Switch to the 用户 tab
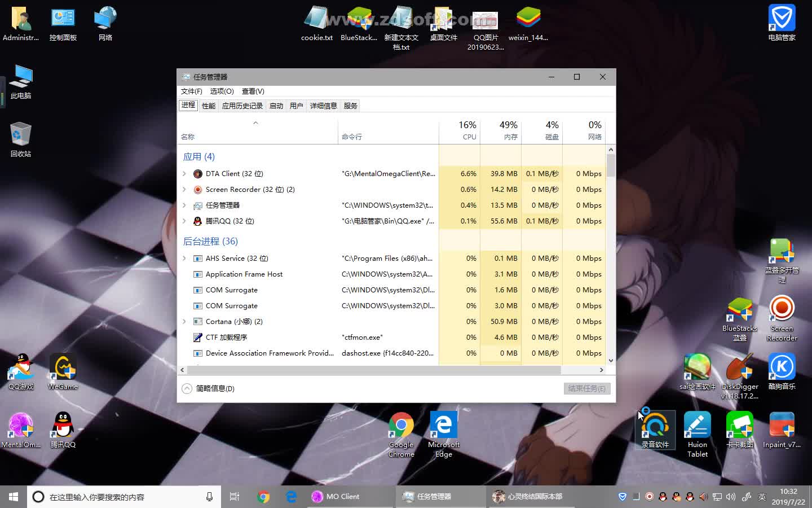This screenshot has width=812, height=508. point(297,106)
